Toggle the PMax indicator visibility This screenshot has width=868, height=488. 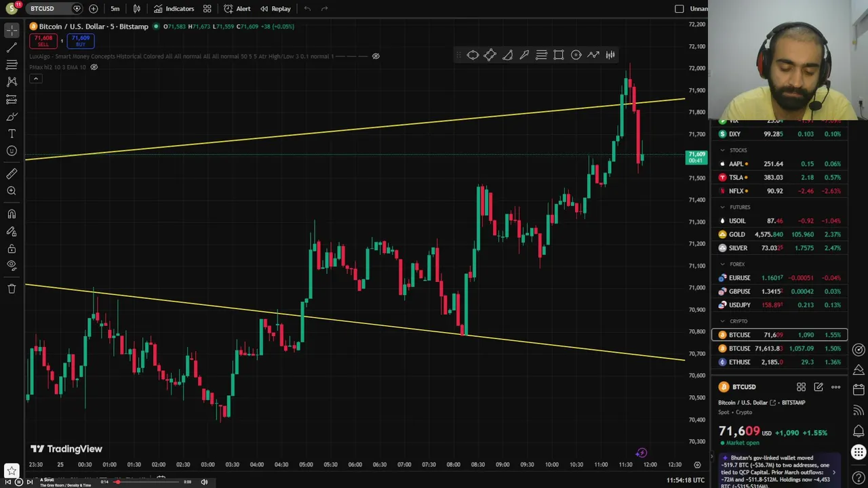pos(94,67)
